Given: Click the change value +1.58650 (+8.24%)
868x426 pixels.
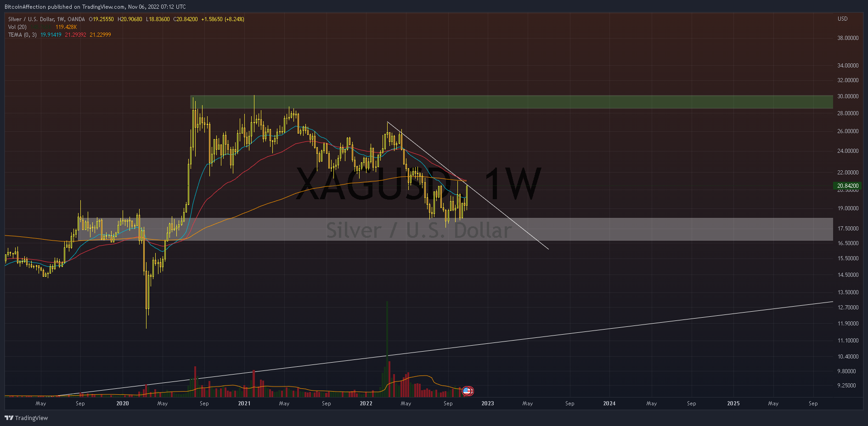Looking at the screenshot, I should (223, 19).
